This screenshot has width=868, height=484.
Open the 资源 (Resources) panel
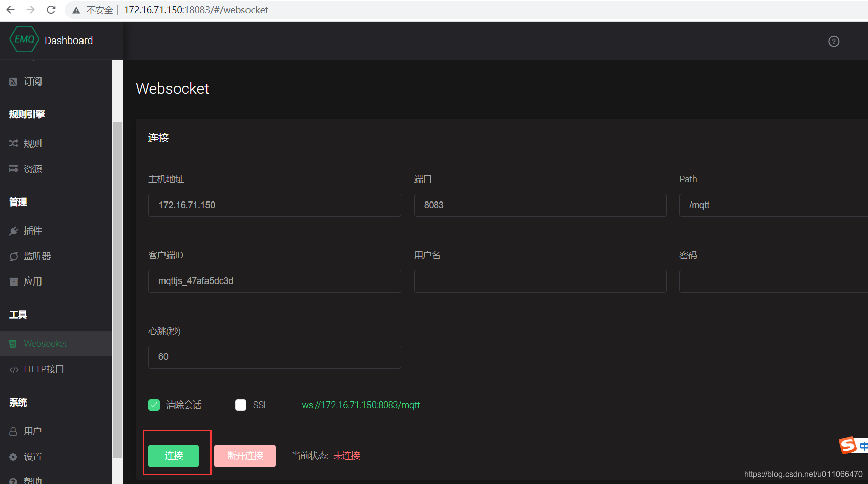click(x=33, y=169)
